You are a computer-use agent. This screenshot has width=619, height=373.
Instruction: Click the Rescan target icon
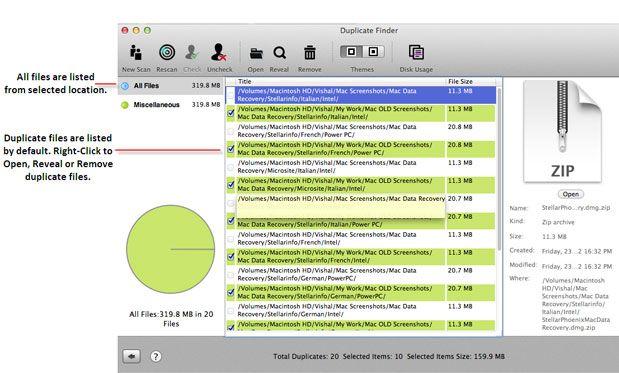coord(167,52)
